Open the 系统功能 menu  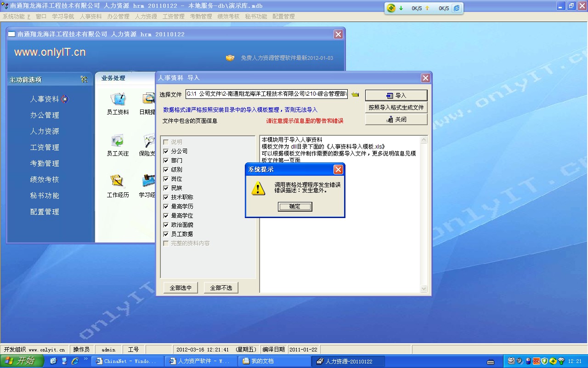coord(16,16)
